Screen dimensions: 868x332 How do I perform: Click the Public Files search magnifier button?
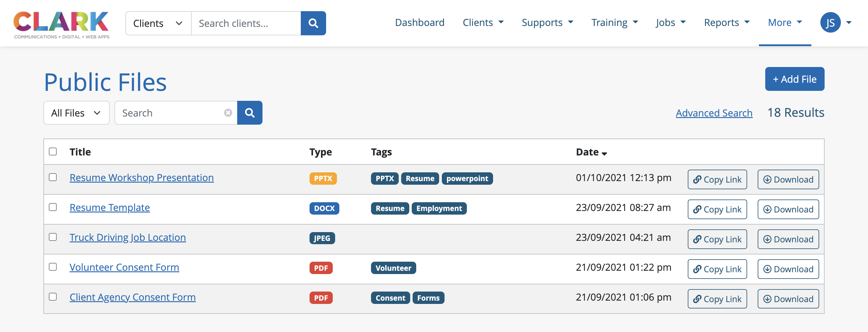(x=249, y=113)
